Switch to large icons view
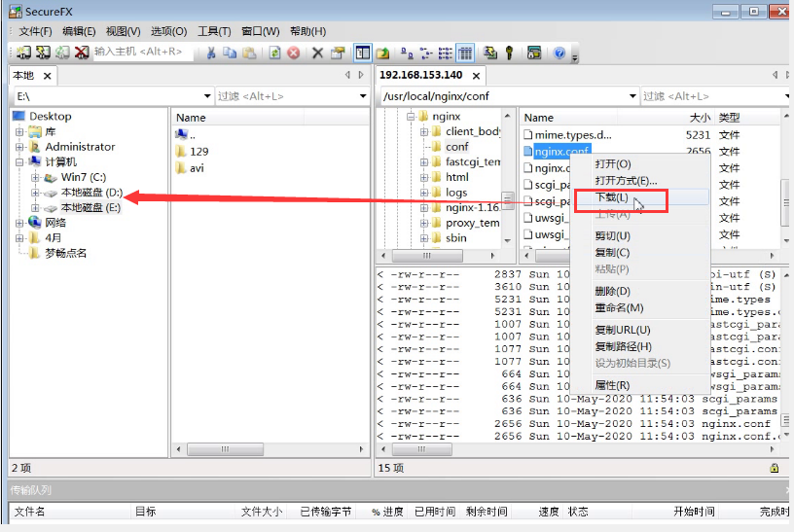 coord(407,53)
